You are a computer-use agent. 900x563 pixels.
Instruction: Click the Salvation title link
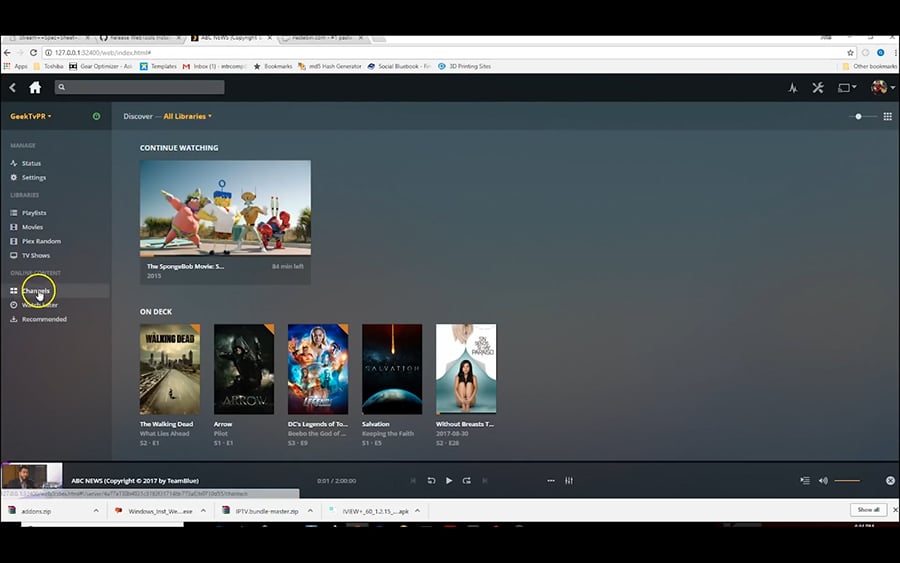(x=375, y=424)
